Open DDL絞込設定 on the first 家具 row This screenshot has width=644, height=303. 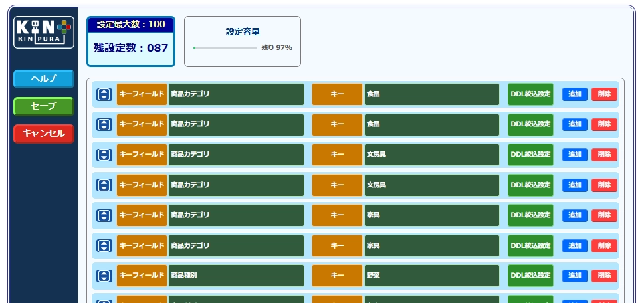pos(530,215)
